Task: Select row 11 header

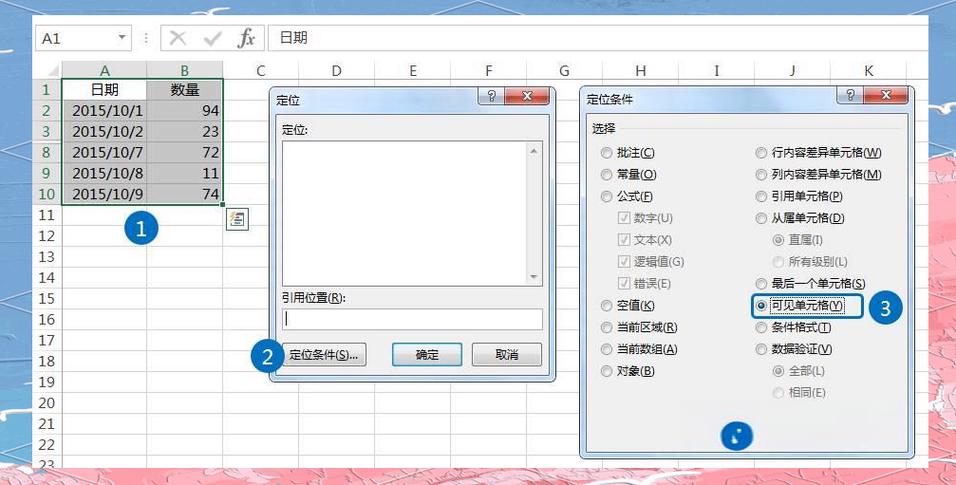Action: [x=46, y=215]
